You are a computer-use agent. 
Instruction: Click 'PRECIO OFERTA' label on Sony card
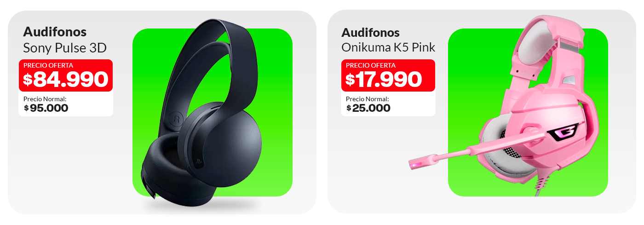48,65
